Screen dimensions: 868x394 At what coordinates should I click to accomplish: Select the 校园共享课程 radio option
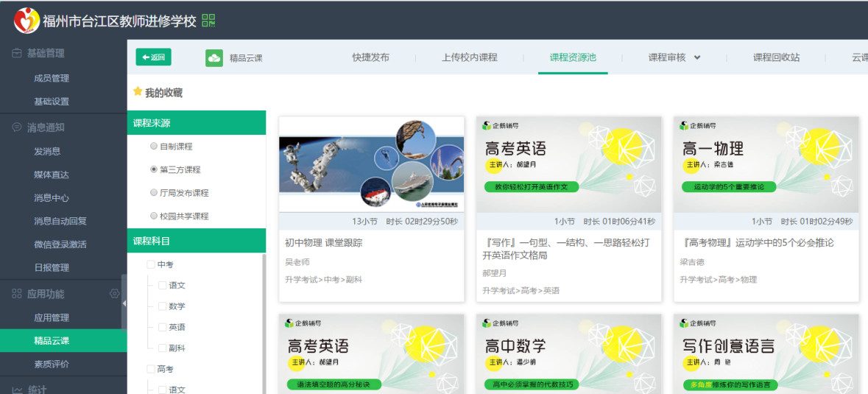154,216
